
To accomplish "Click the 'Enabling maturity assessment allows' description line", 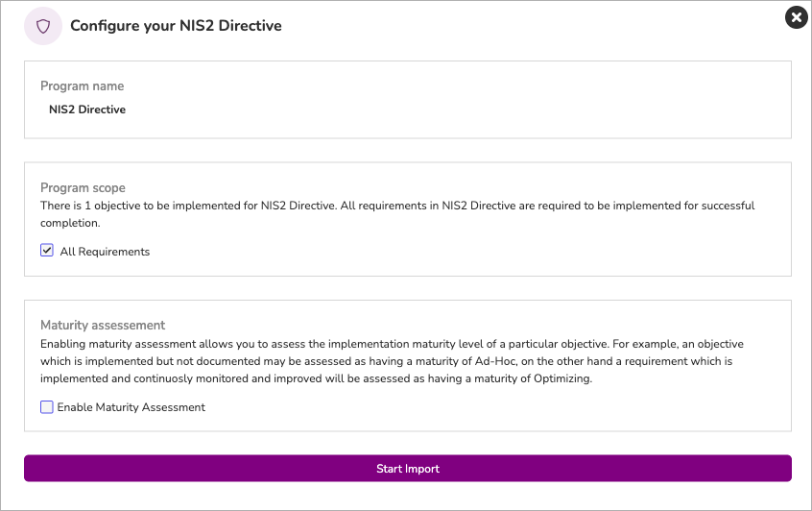I will pos(392,344).
